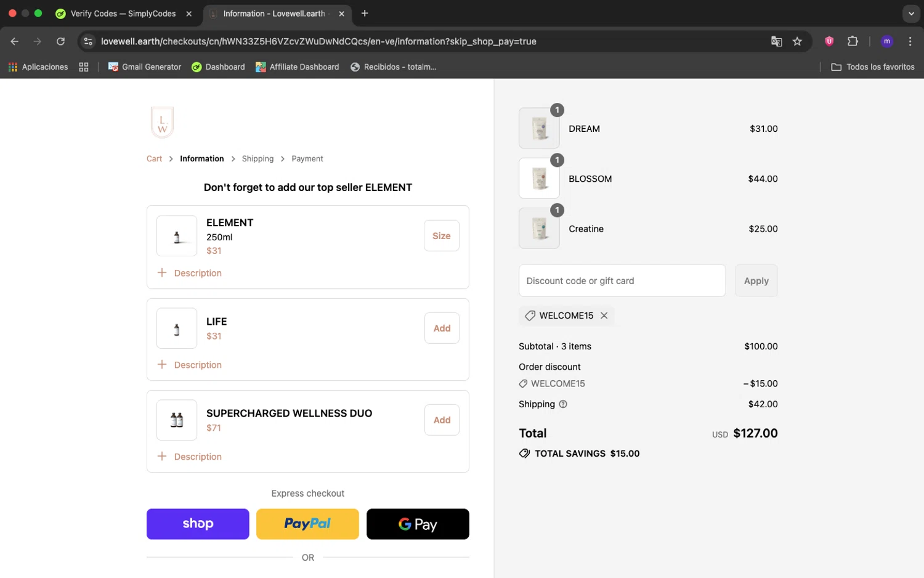Expand the ELEMENT Description
The width and height of the screenshot is (924, 578).
click(190, 273)
